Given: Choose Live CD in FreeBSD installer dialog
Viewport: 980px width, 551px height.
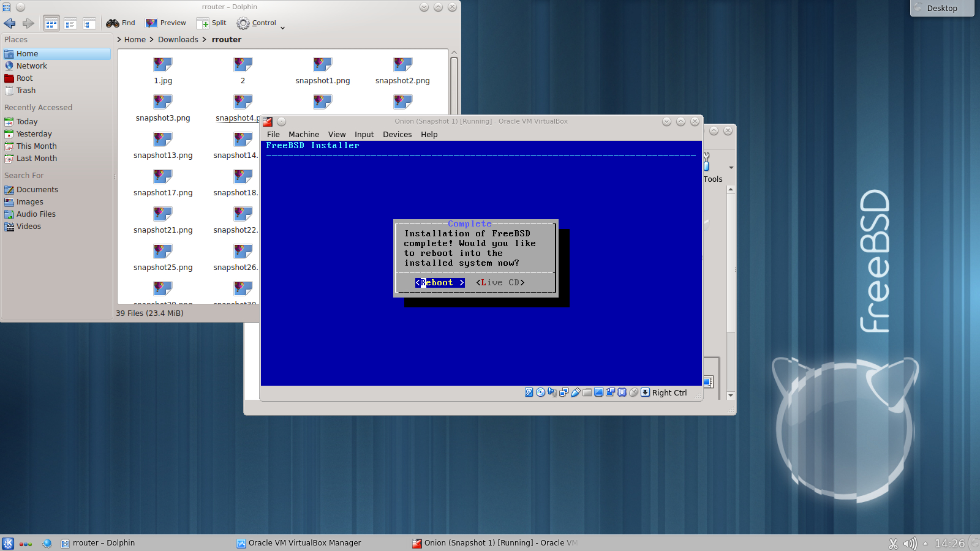Looking at the screenshot, I should (500, 283).
